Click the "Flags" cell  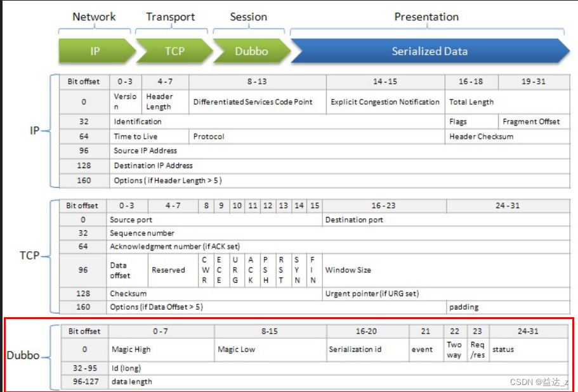(x=471, y=122)
